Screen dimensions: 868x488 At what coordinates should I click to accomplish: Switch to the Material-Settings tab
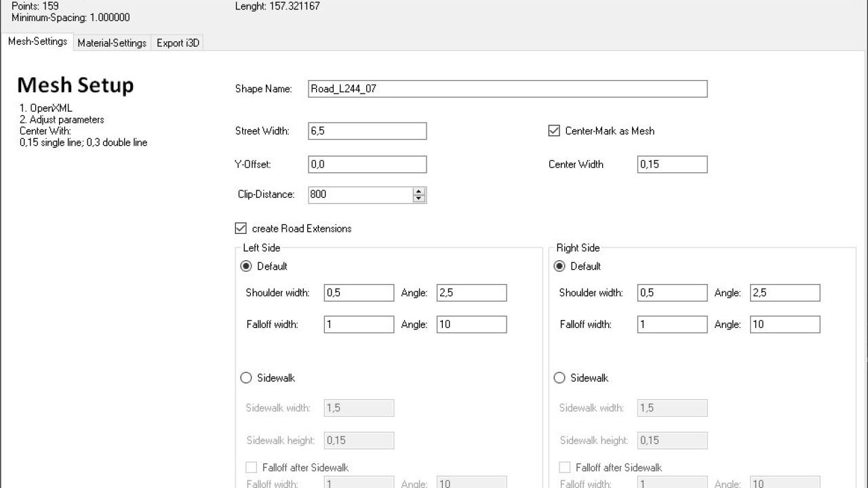click(x=112, y=43)
